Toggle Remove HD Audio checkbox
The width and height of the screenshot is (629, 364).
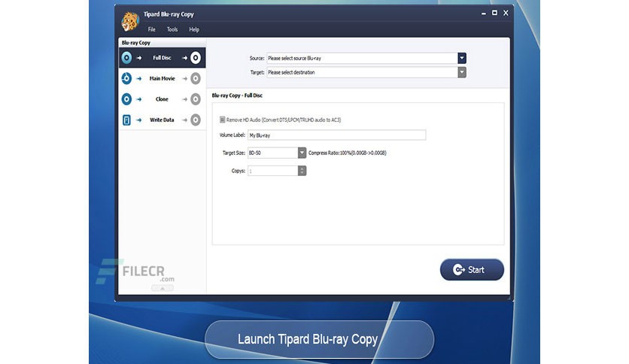pos(222,120)
